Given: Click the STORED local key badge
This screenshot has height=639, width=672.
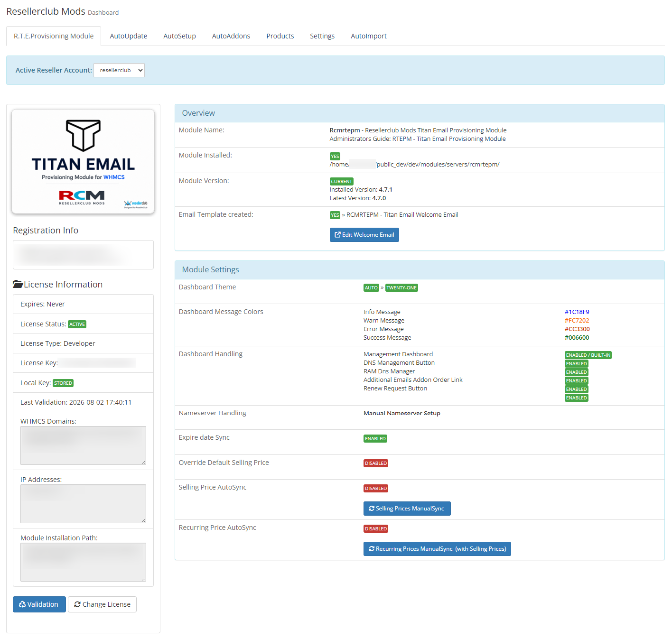Looking at the screenshot, I should coord(63,383).
